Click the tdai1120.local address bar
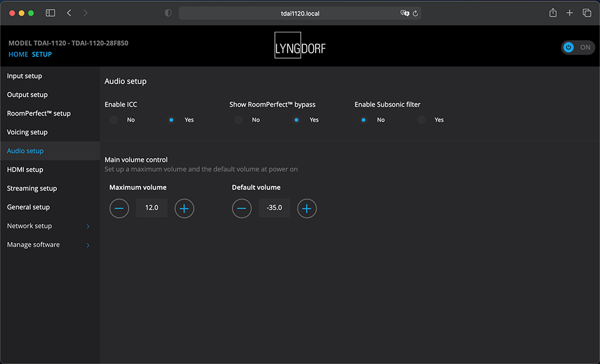This screenshot has height=364, width=600. (x=300, y=13)
